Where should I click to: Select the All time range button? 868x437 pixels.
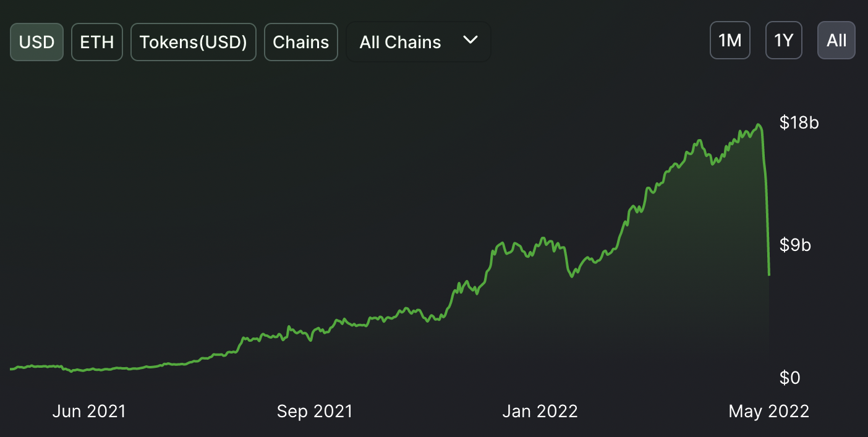pos(836,41)
